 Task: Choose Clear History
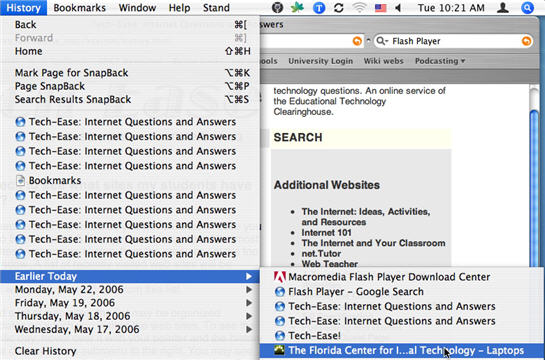click(130, 351)
